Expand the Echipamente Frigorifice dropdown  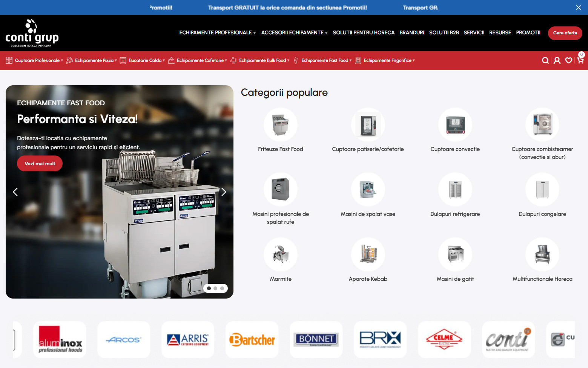point(388,60)
